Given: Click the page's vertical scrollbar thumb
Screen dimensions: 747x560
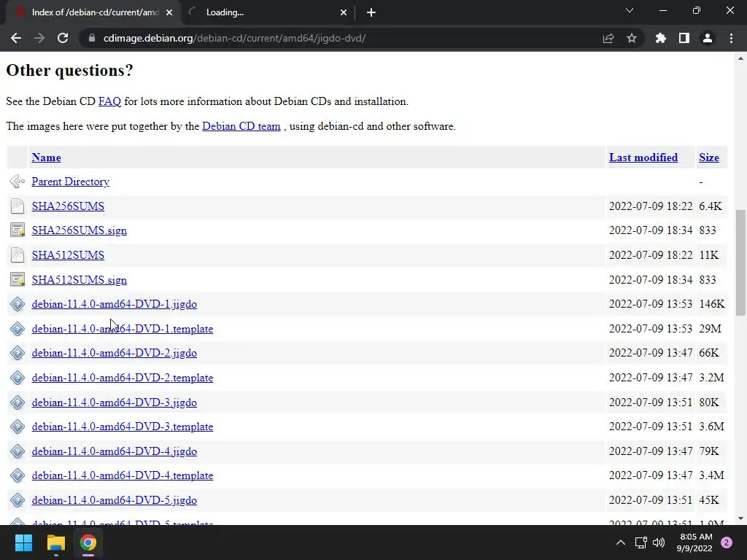Looking at the screenshot, I should [740, 262].
